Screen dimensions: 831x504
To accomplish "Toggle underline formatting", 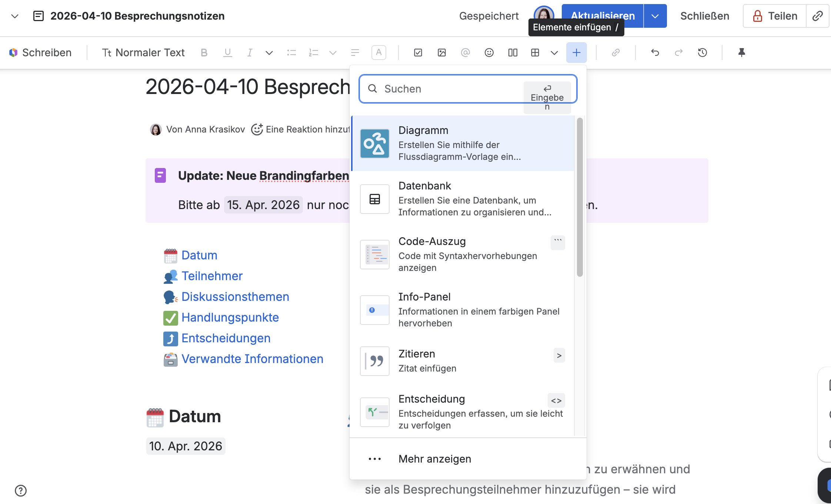I will [227, 53].
